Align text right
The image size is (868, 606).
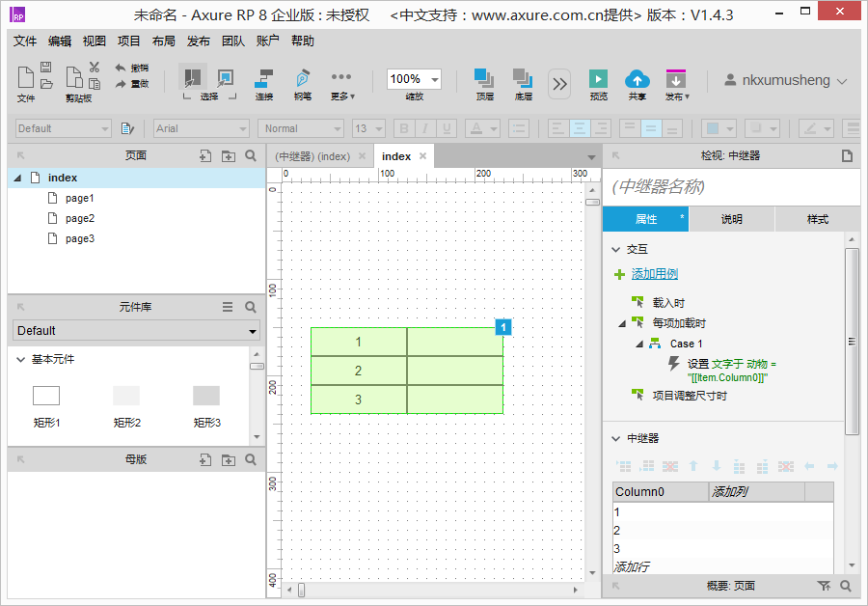click(601, 128)
